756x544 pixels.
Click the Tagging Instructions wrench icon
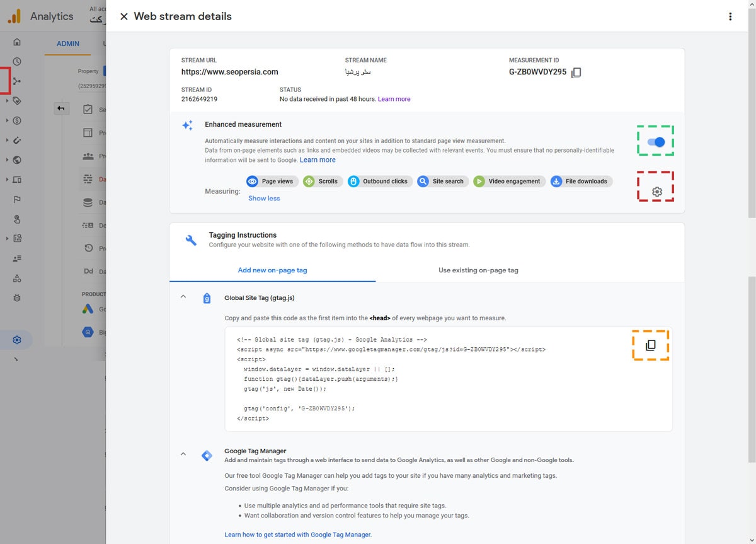(191, 240)
